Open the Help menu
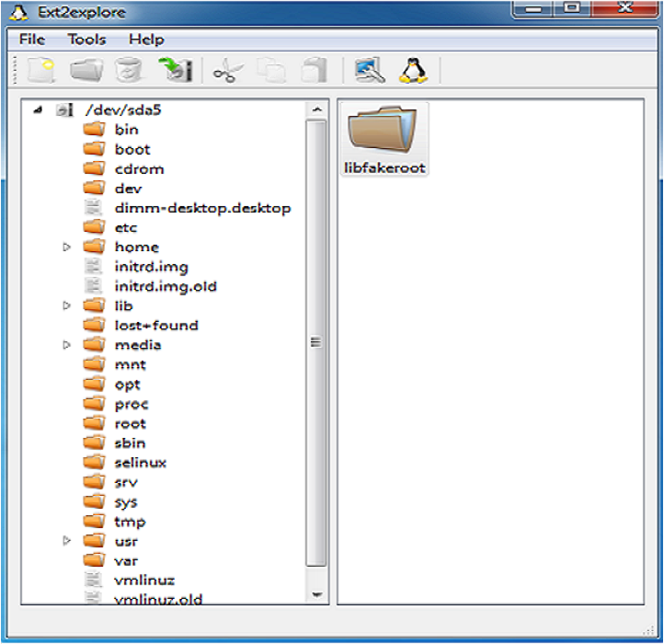 tap(146, 40)
